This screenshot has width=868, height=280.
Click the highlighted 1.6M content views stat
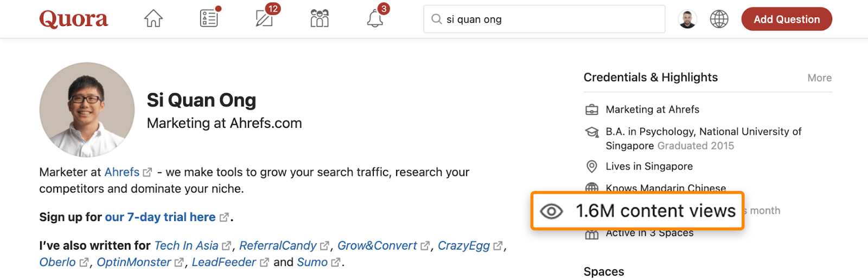637,211
